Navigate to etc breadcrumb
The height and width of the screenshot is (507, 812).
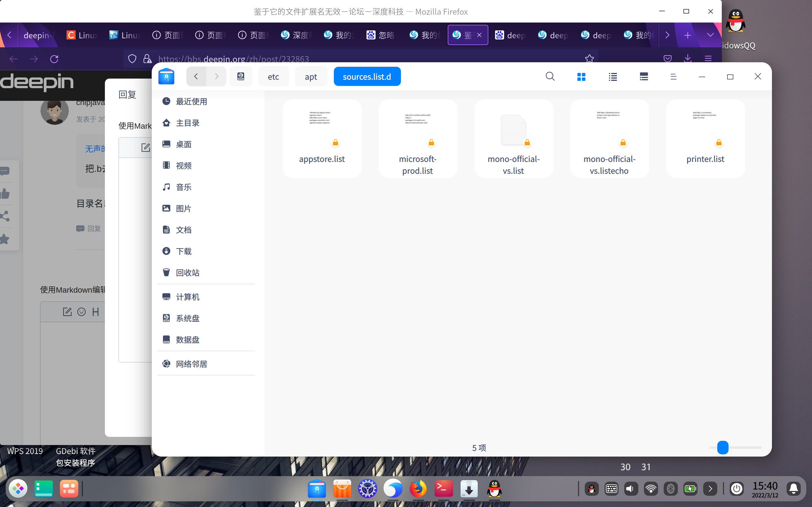click(273, 77)
